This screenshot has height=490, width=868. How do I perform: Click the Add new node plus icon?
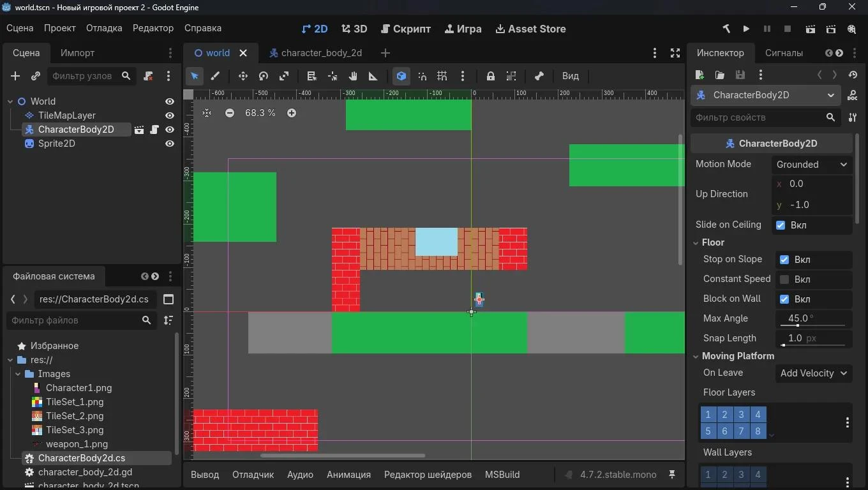(15, 76)
